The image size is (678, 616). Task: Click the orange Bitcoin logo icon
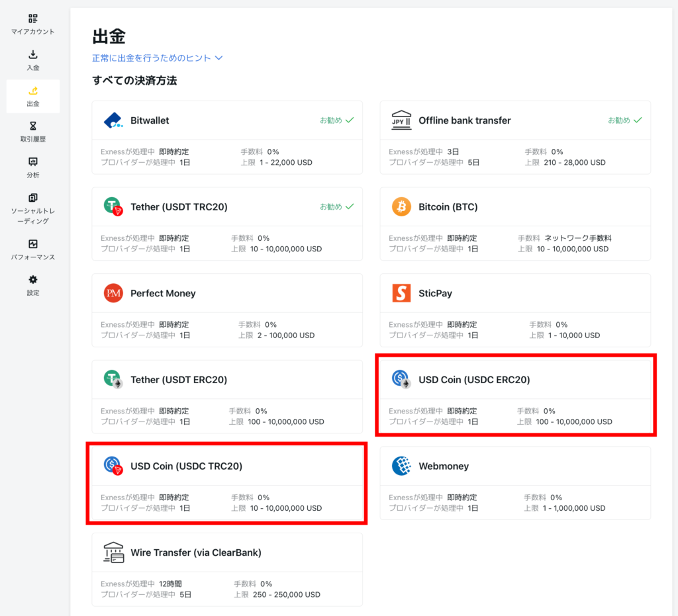pyautogui.click(x=401, y=206)
